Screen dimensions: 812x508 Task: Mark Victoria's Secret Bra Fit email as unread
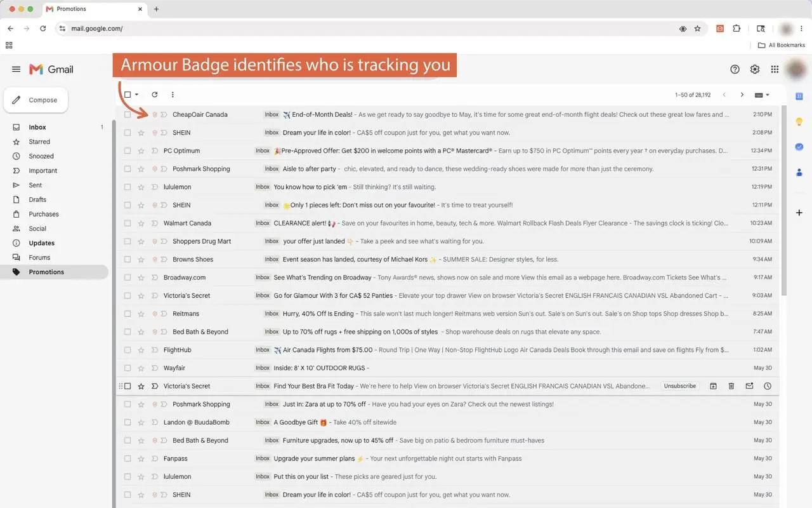[x=749, y=386]
